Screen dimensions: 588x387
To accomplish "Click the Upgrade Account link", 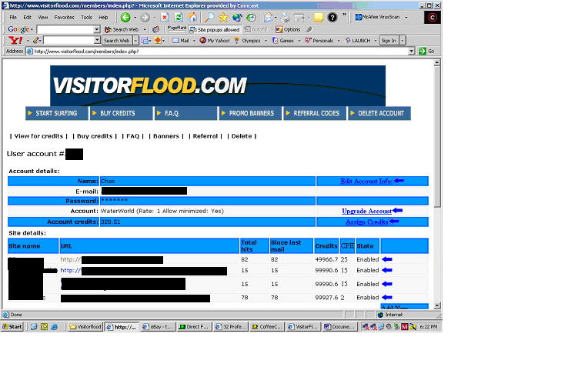I will click(367, 211).
